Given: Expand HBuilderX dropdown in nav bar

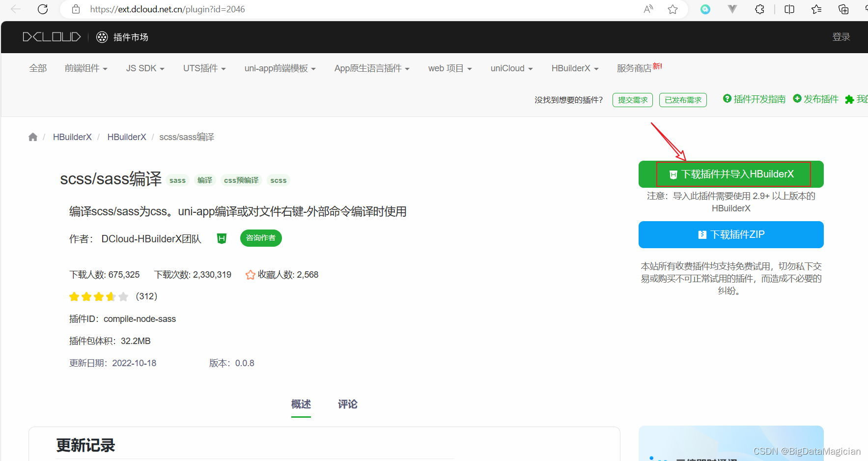Looking at the screenshot, I should point(575,68).
